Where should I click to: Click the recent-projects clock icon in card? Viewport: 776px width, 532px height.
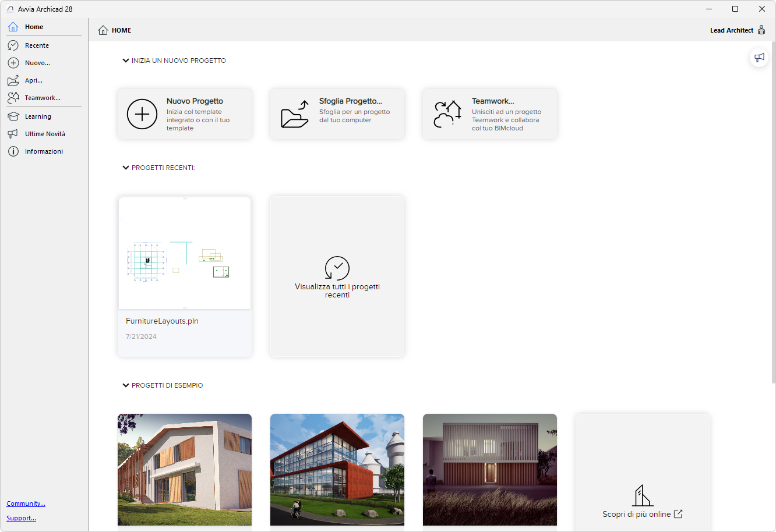(x=337, y=268)
